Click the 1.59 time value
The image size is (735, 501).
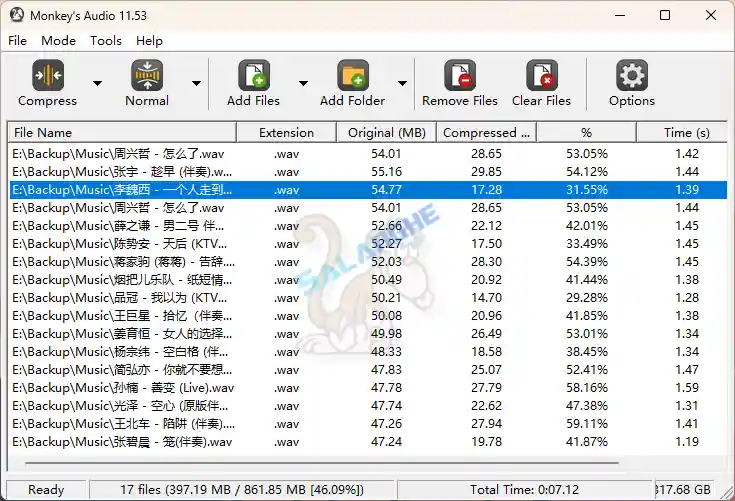tap(687, 388)
